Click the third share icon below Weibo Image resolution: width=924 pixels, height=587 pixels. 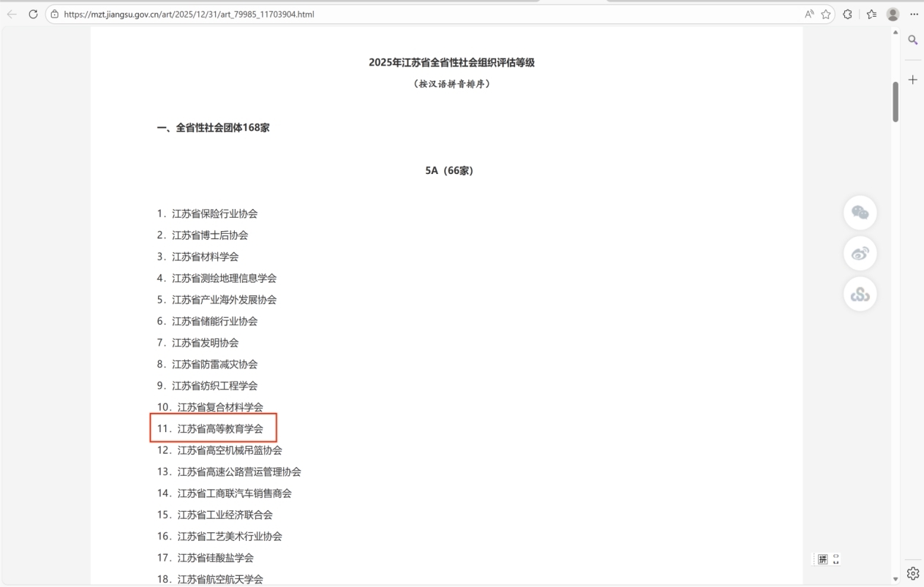pos(860,294)
